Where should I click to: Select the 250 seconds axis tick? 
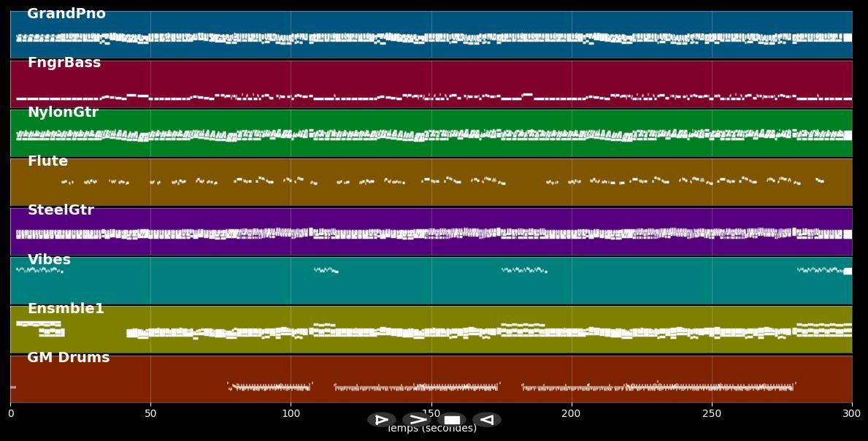[x=712, y=414]
